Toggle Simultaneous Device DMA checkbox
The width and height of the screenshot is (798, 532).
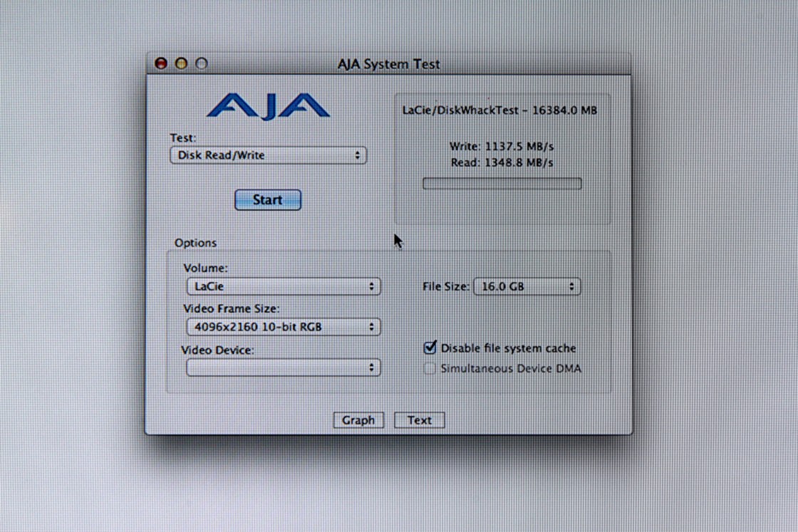[x=430, y=368]
